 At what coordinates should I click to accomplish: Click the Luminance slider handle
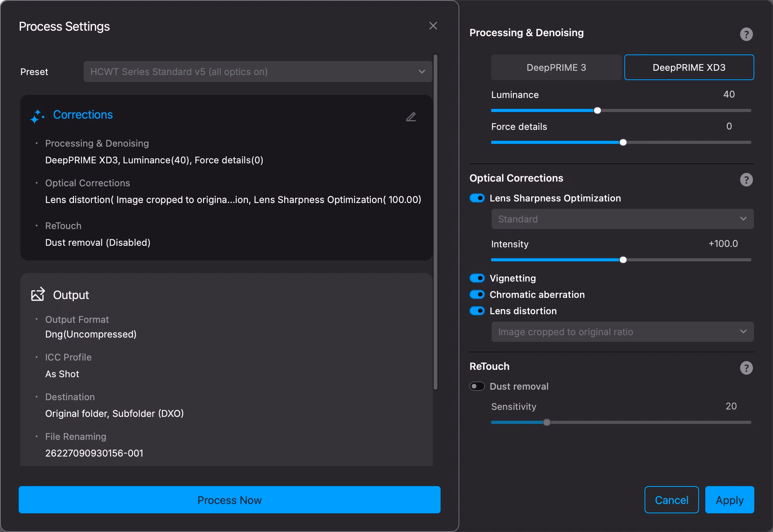(x=597, y=110)
